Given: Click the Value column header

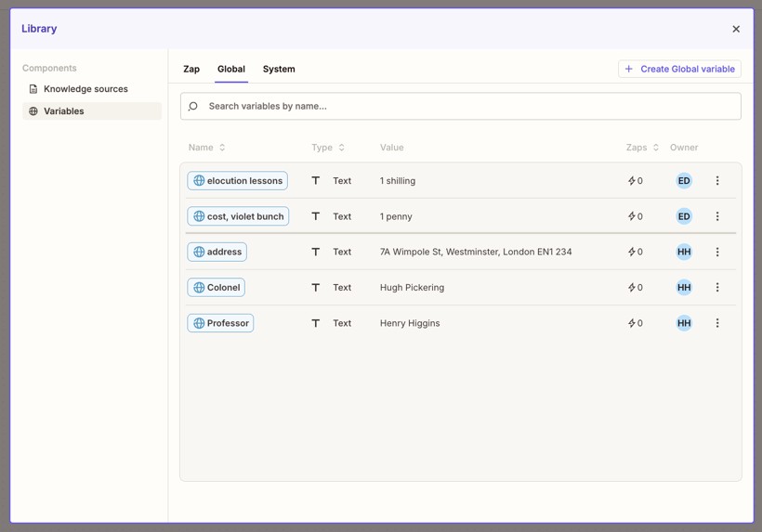Looking at the screenshot, I should click(x=392, y=148).
